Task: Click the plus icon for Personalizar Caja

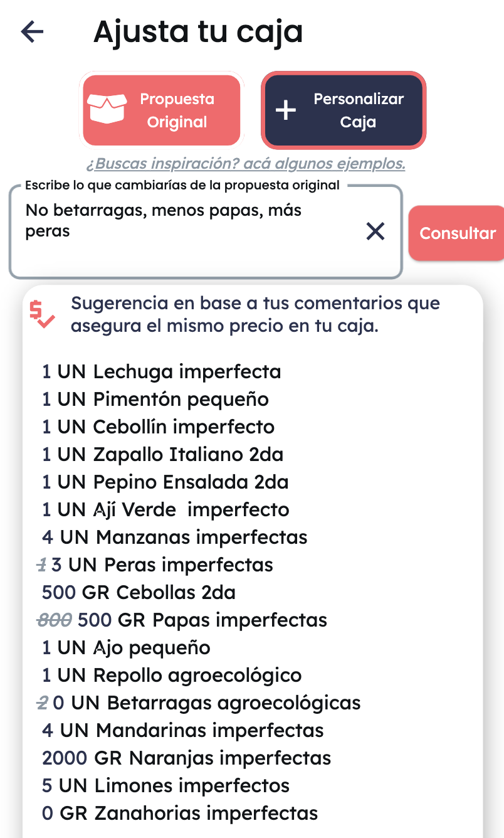Action: [286, 110]
